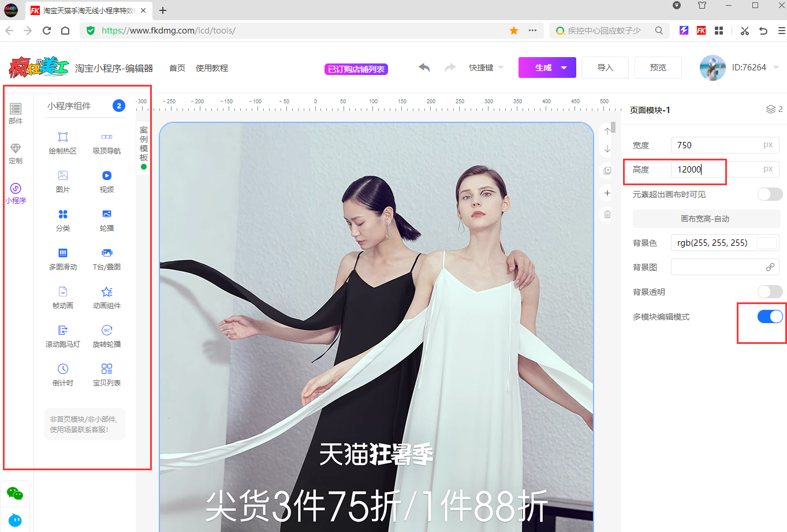Add the 动画组件 animation component
Screen dimensions: 787x532
[107, 297]
